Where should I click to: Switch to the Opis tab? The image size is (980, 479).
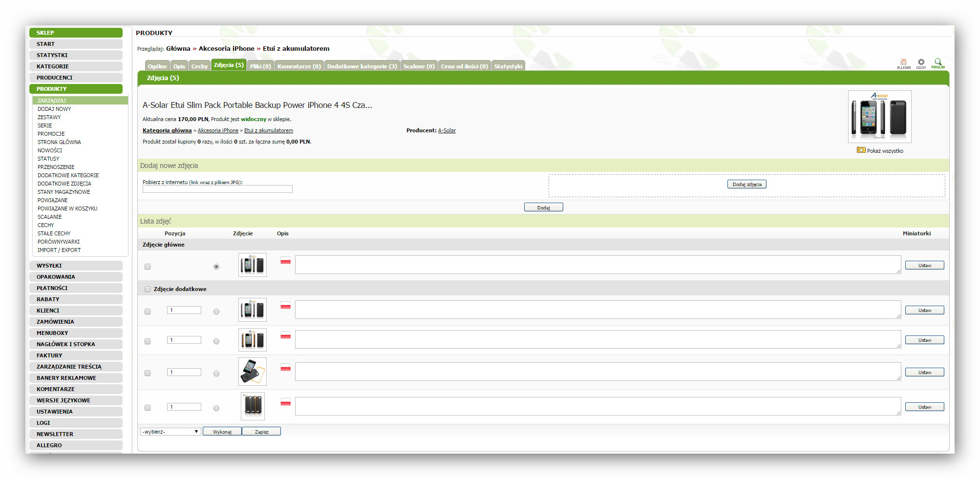[x=179, y=66]
